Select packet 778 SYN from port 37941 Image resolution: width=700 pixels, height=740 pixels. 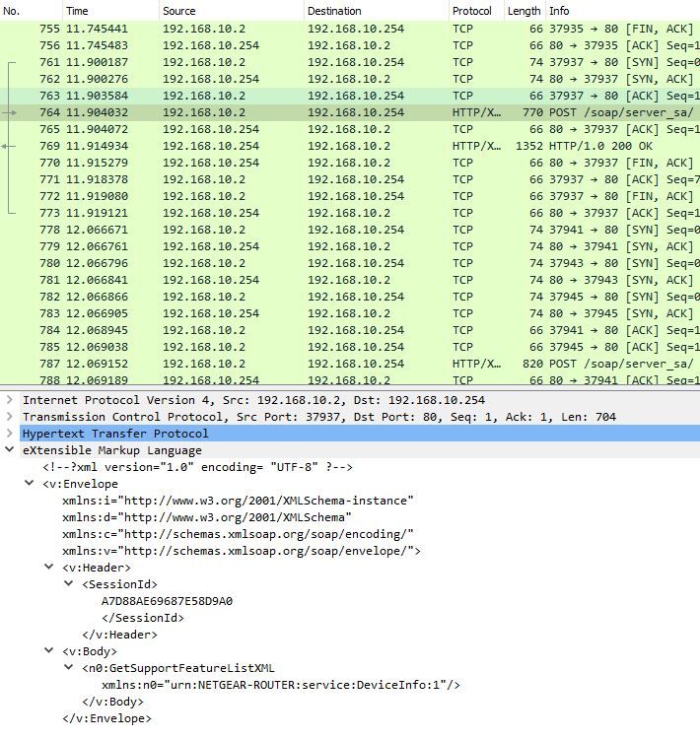pyautogui.click(x=350, y=230)
